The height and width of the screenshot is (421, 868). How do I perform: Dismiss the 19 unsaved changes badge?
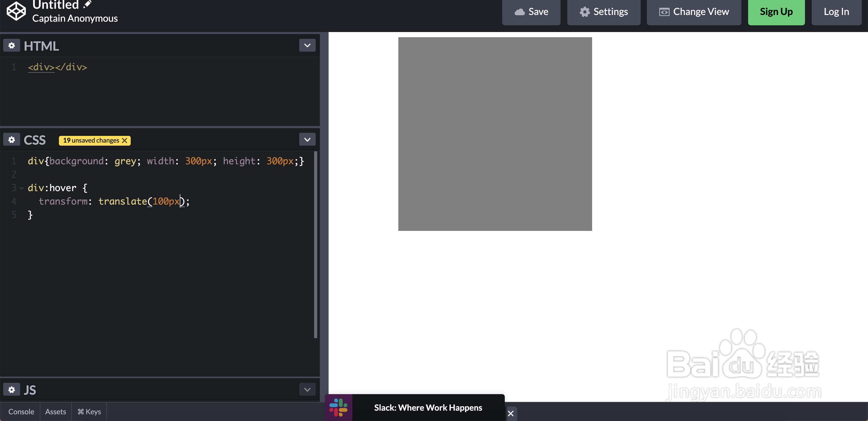(x=125, y=141)
